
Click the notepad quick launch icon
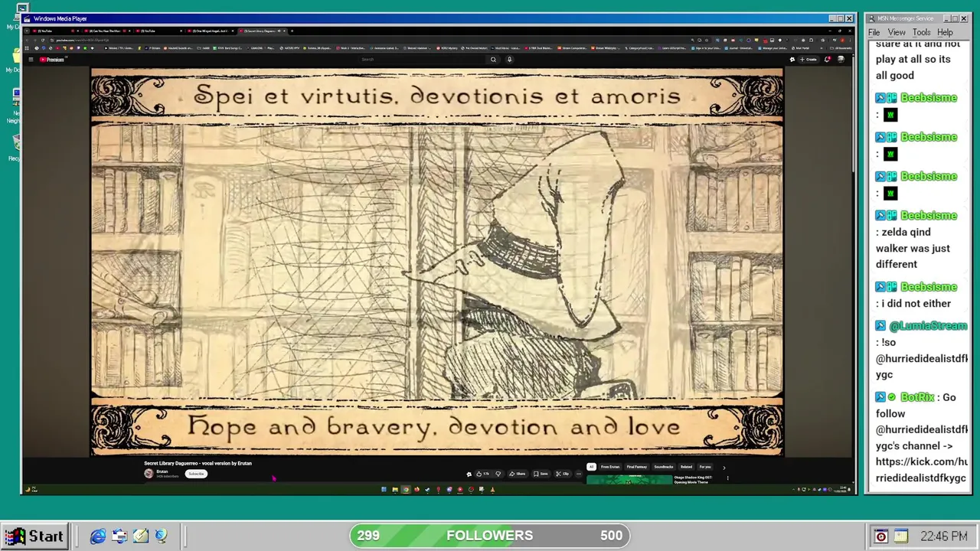tap(141, 536)
